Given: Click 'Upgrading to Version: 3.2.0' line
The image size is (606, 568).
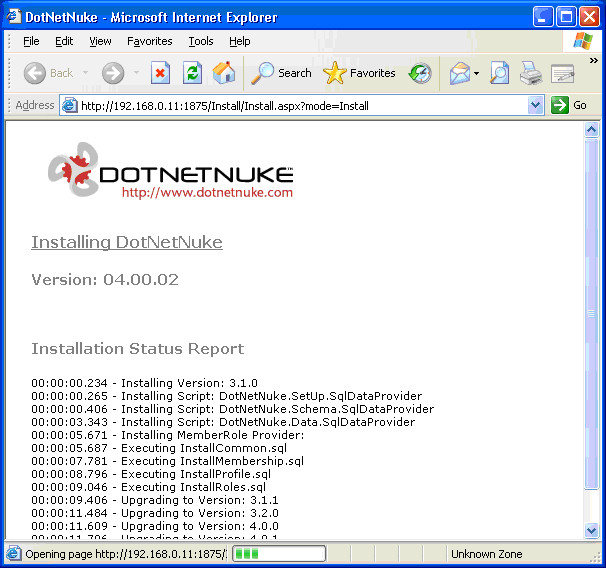Looking at the screenshot, I should pyautogui.click(x=155, y=513).
